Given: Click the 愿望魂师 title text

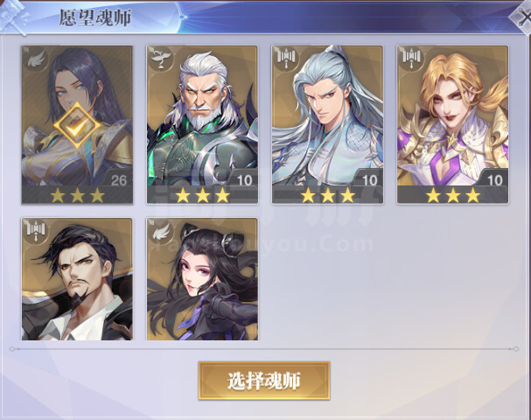Looking at the screenshot, I should pyautogui.click(x=94, y=17).
